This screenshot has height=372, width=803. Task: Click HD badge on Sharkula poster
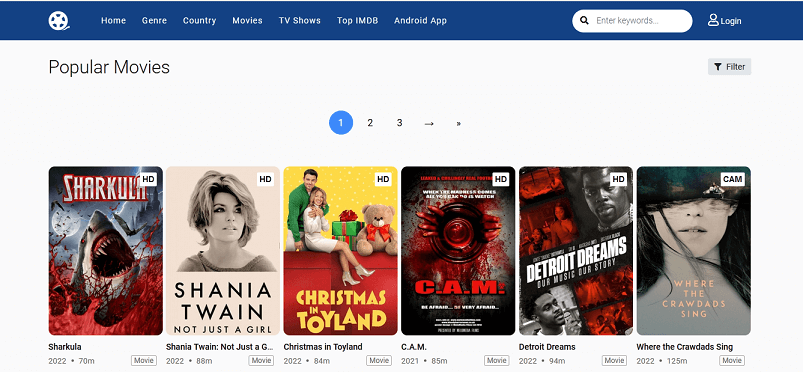click(x=148, y=179)
